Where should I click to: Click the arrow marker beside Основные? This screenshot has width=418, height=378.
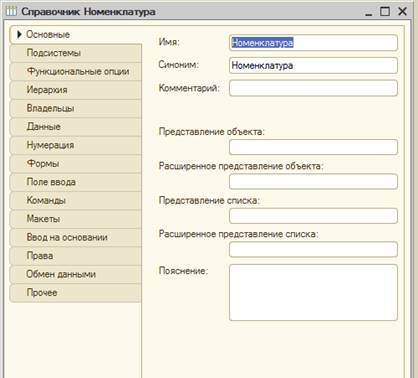pos(19,34)
